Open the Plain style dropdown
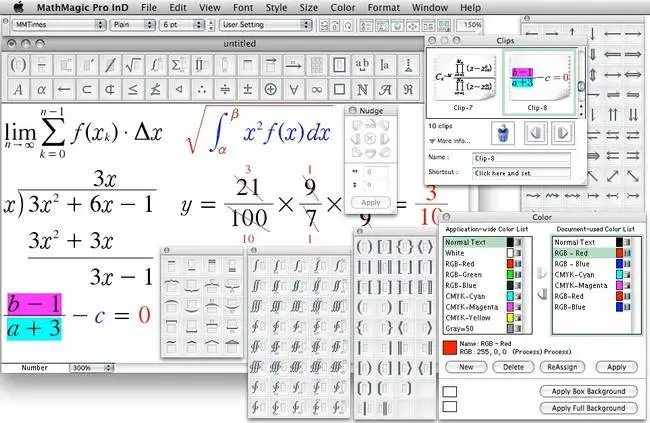The width and height of the screenshot is (650, 423). (133, 24)
